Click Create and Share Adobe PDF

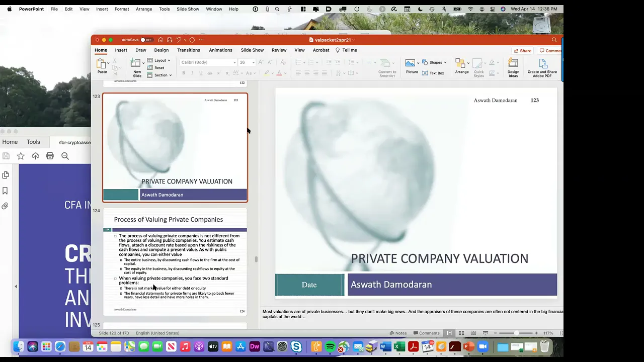point(542,68)
